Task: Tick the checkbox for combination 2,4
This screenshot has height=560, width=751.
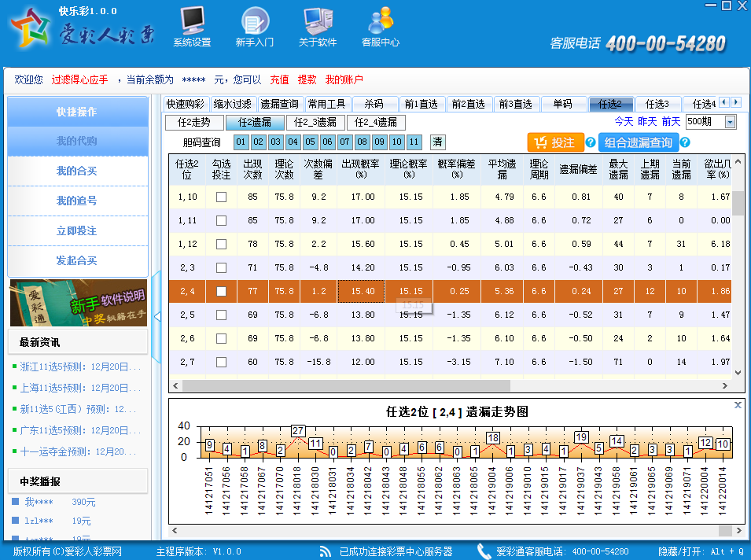Action: click(x=221, y=292)
